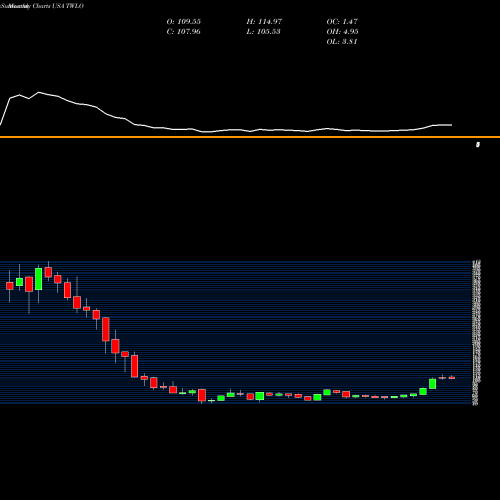
Task: Select the close price 'C: 107.96'
Action: point(184,32)
